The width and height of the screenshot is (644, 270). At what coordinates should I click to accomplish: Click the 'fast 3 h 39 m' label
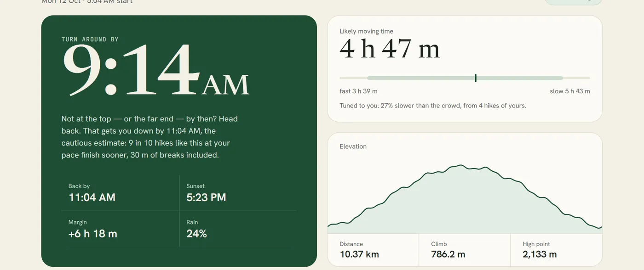click(x=358, y=91)
